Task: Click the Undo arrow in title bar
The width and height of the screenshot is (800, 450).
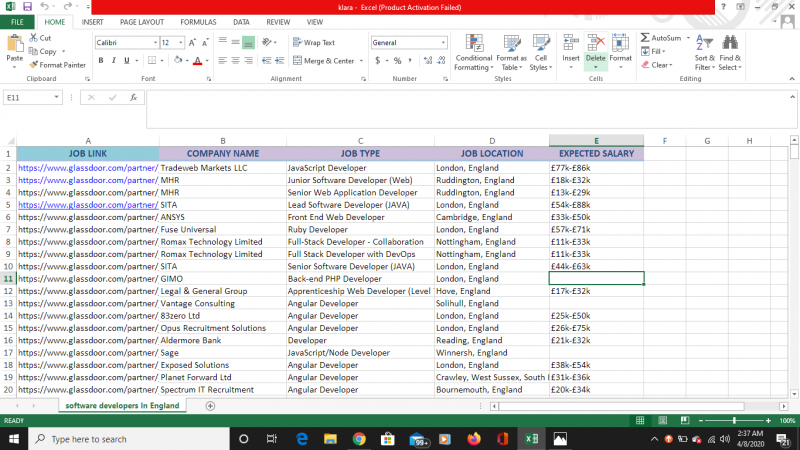Action: pyautogui.click(x=45, y=7)
